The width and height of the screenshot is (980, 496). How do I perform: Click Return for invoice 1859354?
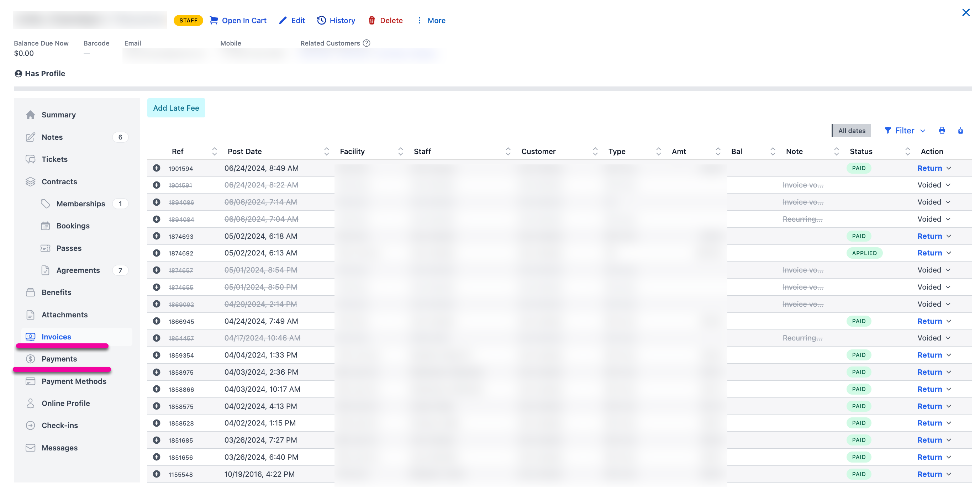pos(929,355)
